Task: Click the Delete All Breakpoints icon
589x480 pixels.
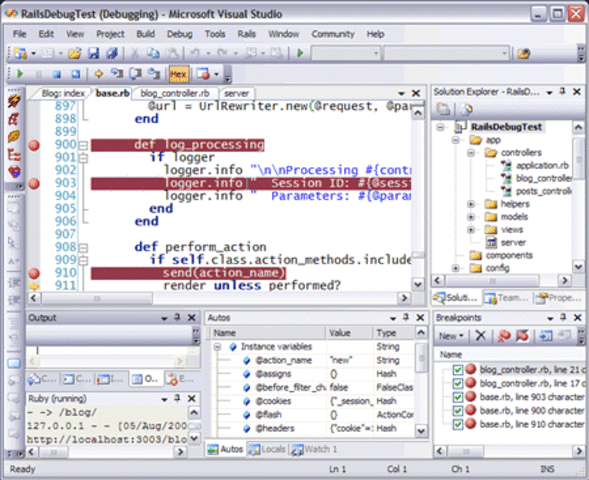Action: (x=503, y=336)
